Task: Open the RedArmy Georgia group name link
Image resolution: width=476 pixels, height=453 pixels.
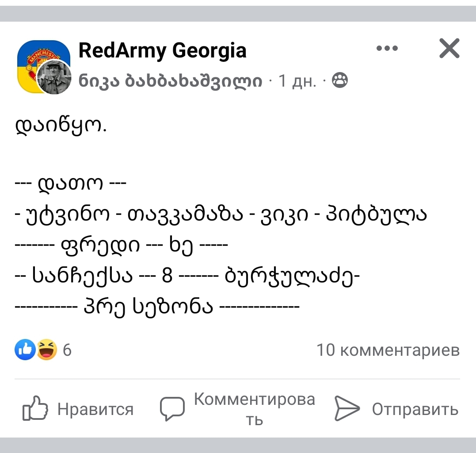Action: tap(162, 50)
